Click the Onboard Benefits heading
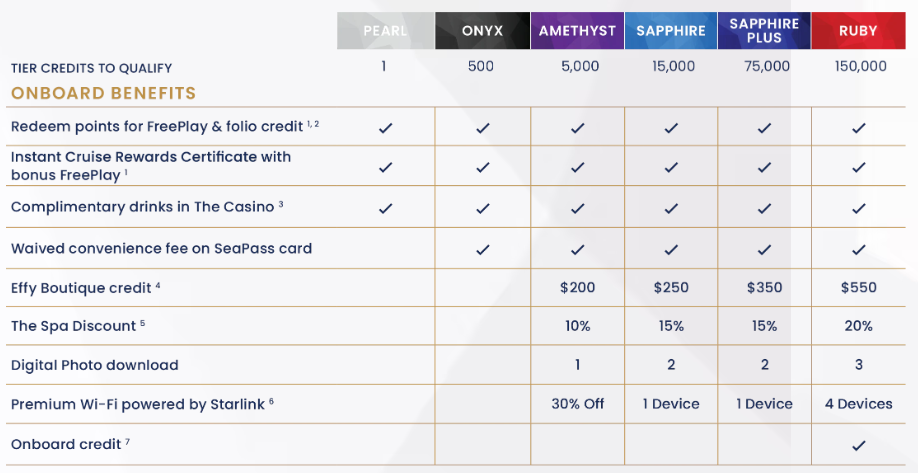This screenshot has height=473, width=918. (x=104, y=93)
